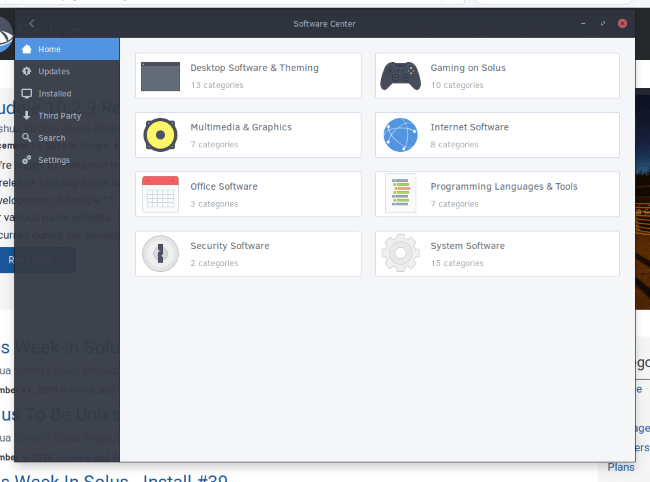Click the code document Programming Languages icon
Image resolution: width=650 pixels, height=482 pixels.
pos(400,193)
